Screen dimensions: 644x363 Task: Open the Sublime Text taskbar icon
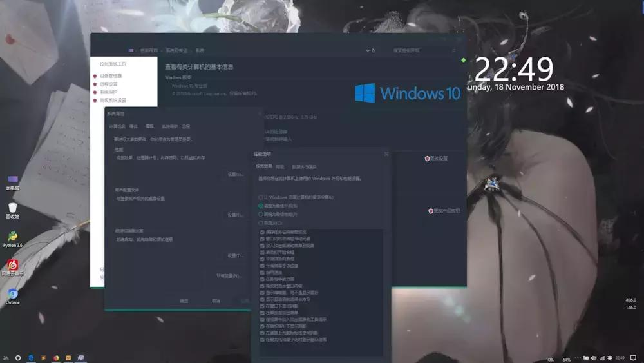click(x=43, y=358)
